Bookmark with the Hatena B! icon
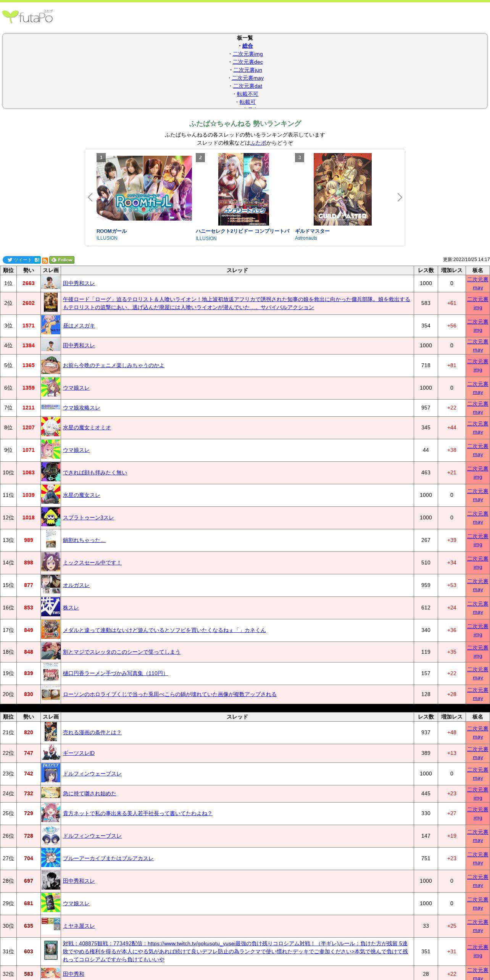The width and height of the screenshot is (490, 980). tap(37, 260)
